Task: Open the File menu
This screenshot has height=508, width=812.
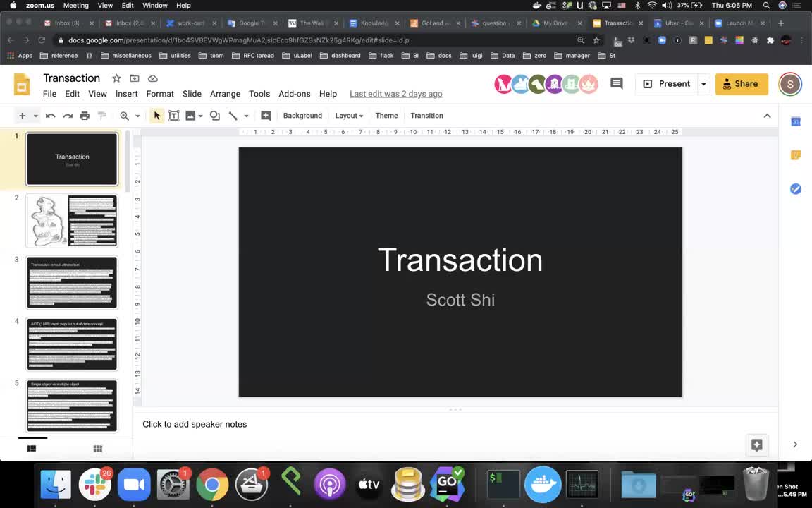Action: click(x=50, y=94)
